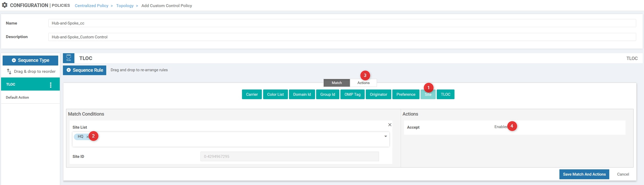644x185 pixels.
Task: Switch to the Match tab
Action: pyautogui.click(x=336, y=83)
